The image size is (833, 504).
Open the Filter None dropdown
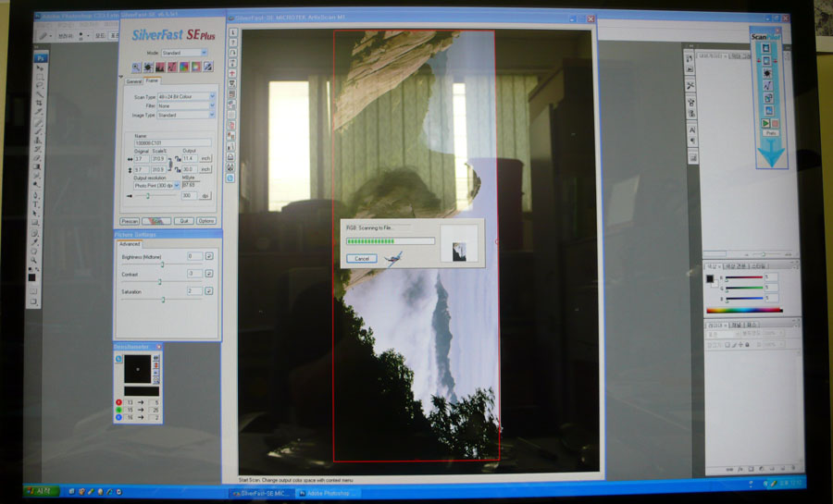pyautogui.click(x=186, y=105)
